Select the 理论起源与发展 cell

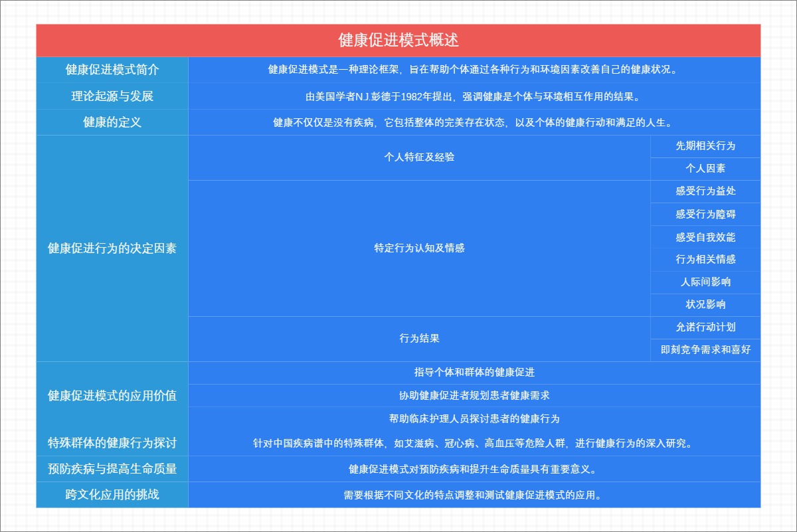coord(112,95)
